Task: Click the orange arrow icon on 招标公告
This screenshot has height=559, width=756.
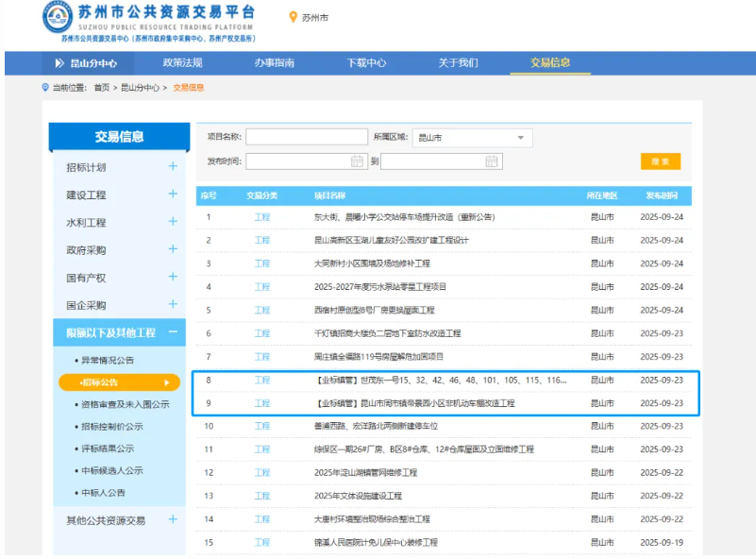Action: tap(169, 381)
